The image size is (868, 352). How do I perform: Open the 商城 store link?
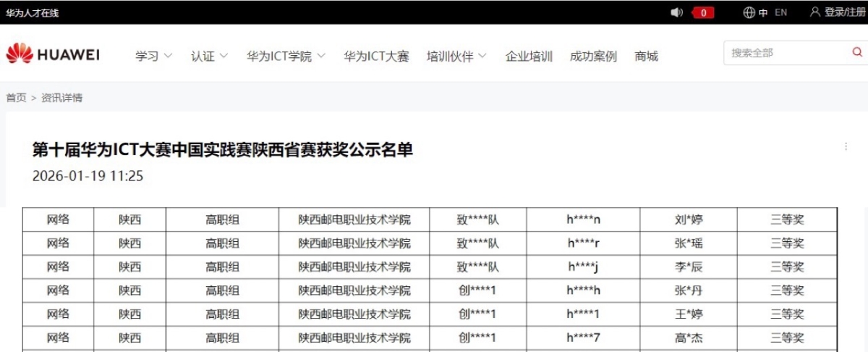646,56
